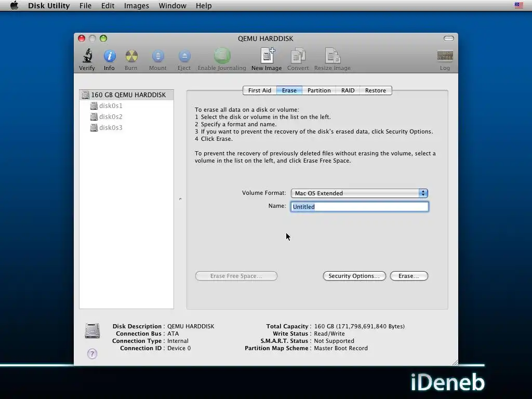Image resolution: width=532 pixels, height=399 pixels.
Task: Click the hard drive icon beside Disk Description
Action: (92, 331)
